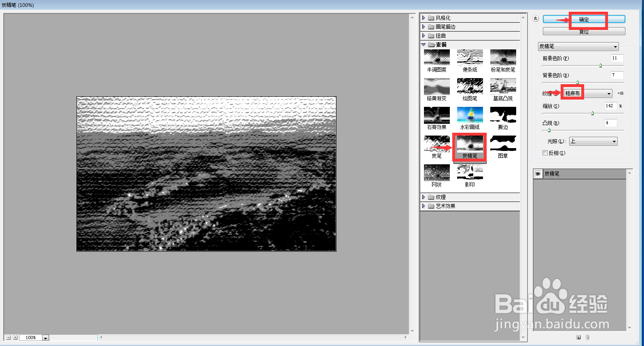Click the effect layers scroll up arrow
This screenshot has width=644, height=346.
pyautogui.click(x=629, y=172)
